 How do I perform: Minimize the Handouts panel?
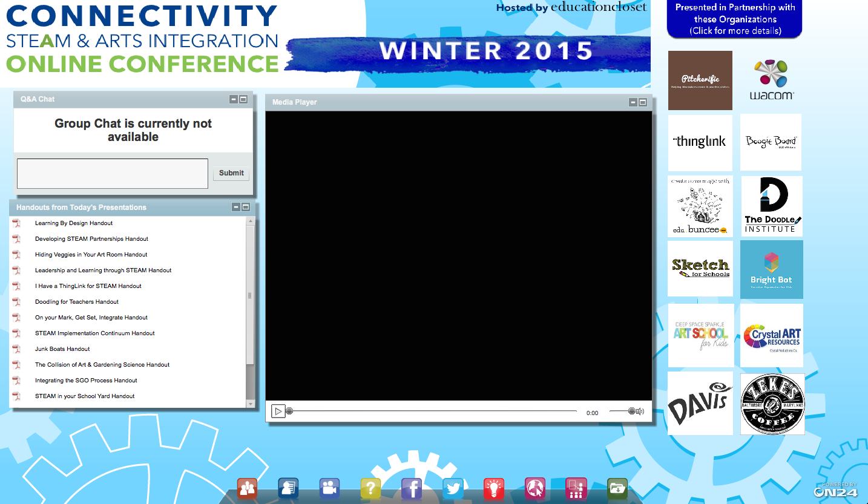[236, 207]
